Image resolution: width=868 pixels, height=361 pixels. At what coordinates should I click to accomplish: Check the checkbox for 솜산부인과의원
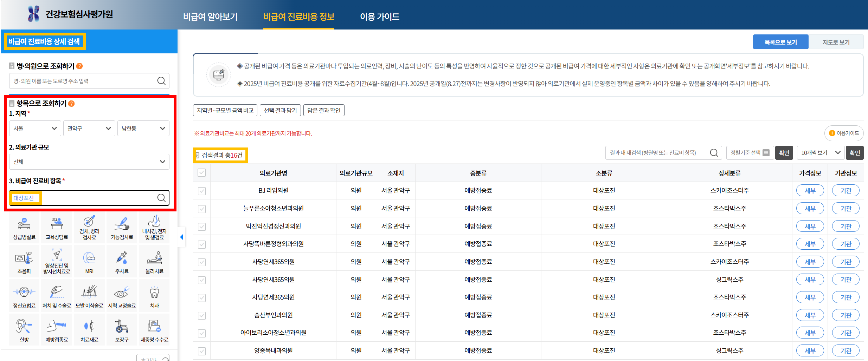coord(201,315)
